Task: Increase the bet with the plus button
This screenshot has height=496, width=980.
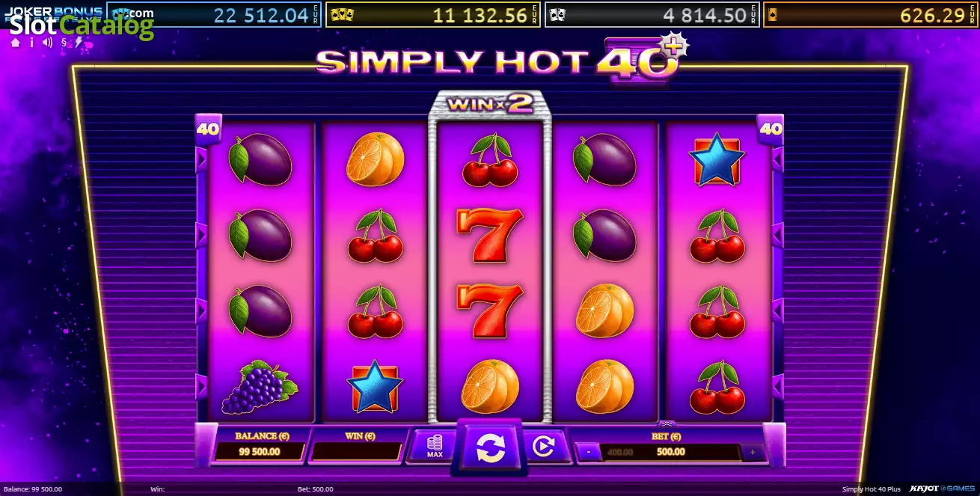Action: pos(752,452)
